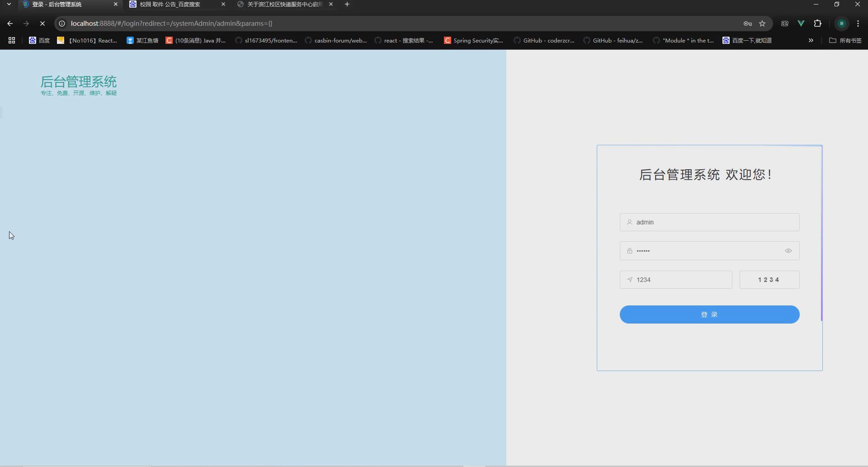Screen dimensions: 868x467
Task: Bookmark this page via the star icon
Action: 763,23
